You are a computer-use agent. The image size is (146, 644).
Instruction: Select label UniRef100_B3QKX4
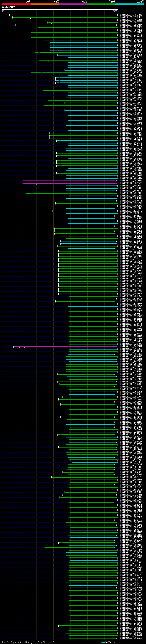click(x=131, y=552)
